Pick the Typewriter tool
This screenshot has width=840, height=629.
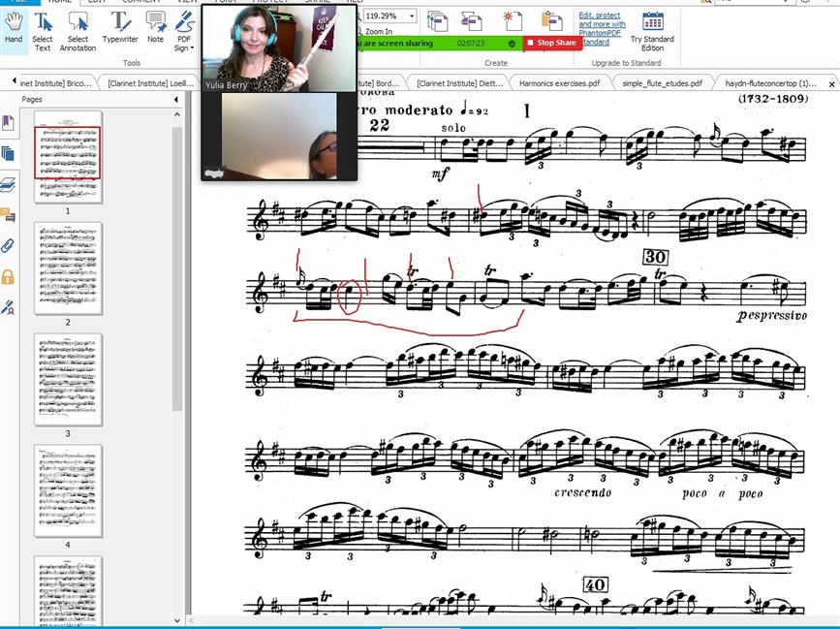[x=120, y=28]
